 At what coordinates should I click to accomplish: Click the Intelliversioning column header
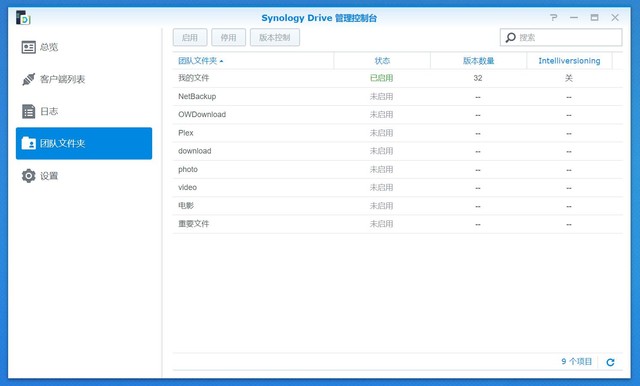(569, 61)
